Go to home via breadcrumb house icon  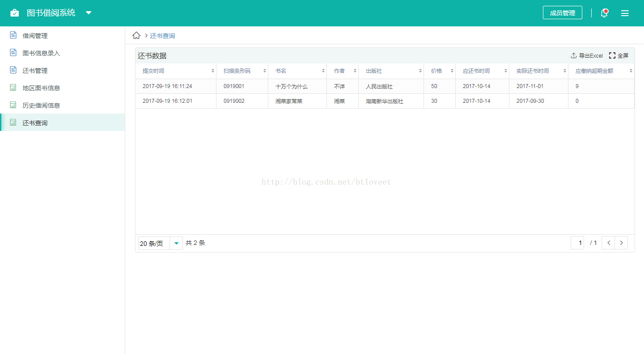tap(136, 35)
